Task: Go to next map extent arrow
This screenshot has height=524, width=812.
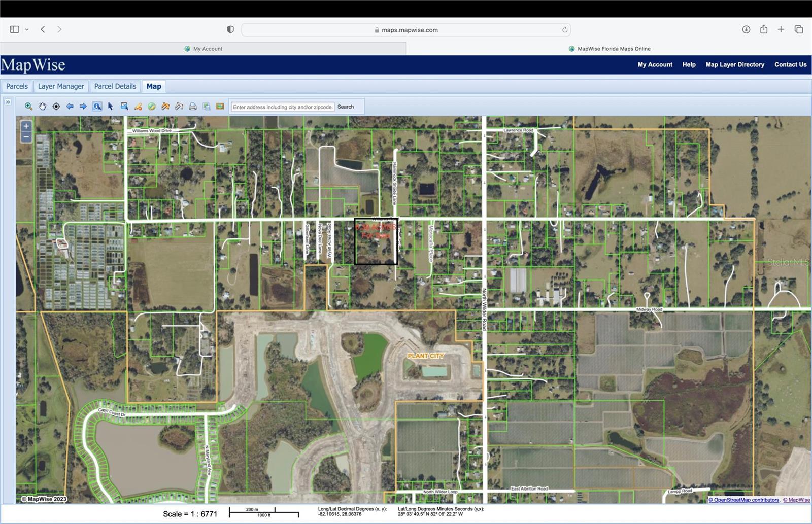Action: (x=83, y=107)
